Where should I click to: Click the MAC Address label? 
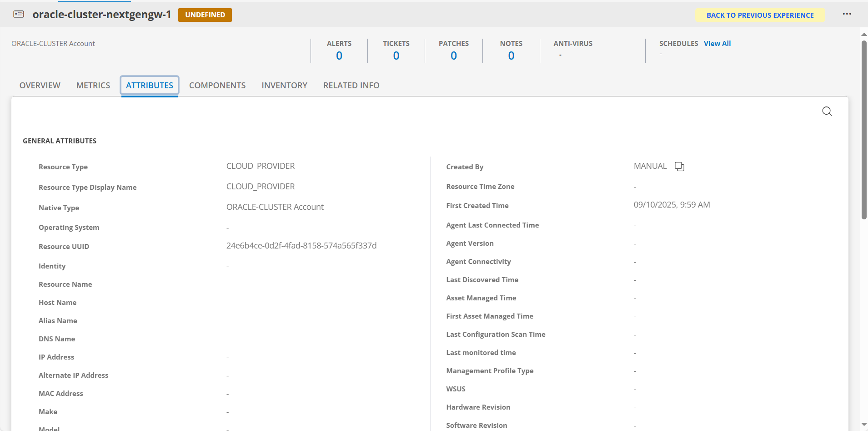click(61, 394)
